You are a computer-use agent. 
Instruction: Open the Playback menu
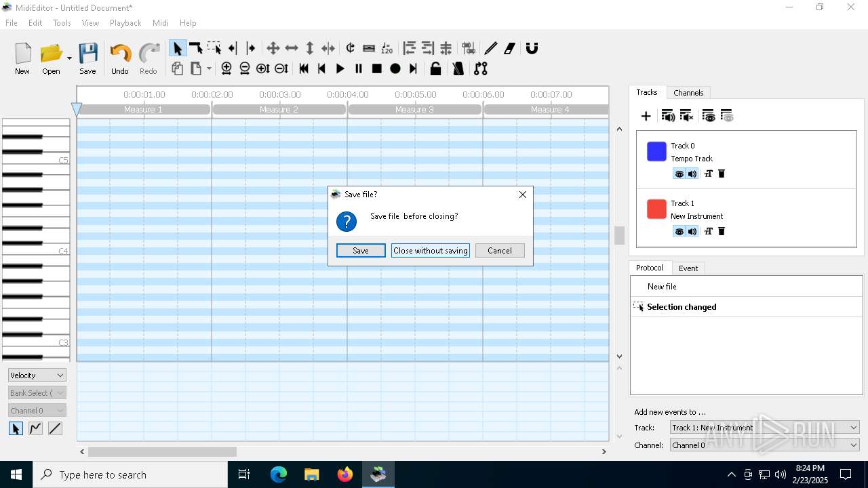125,23
